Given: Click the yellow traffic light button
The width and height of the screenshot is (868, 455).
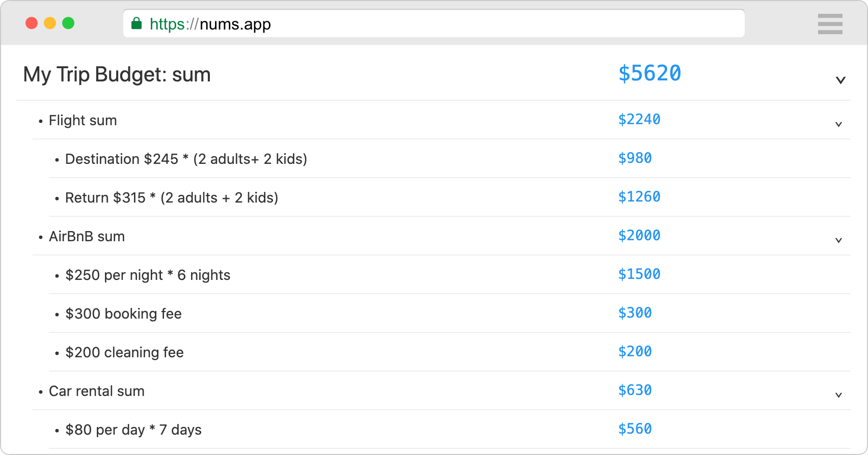Looking at the screenshot, I should [x=49, y=23].
